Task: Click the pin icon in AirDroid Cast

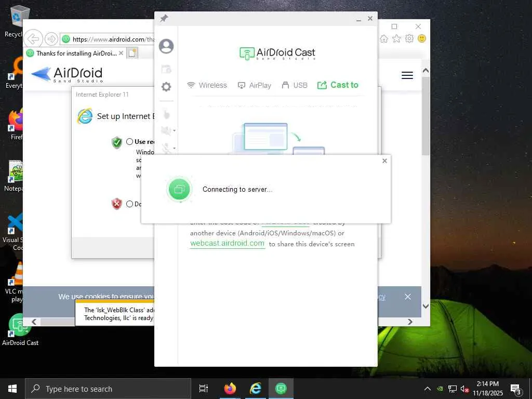Action: (x=164, y=18)
